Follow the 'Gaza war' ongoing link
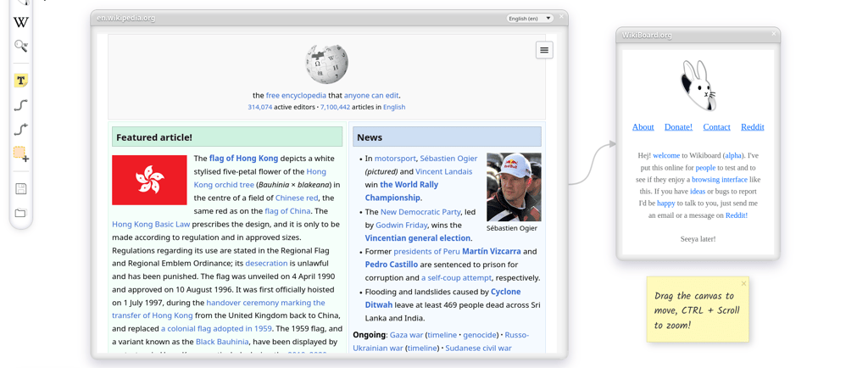This screenshot has height=368, width=868. [406, 335]
